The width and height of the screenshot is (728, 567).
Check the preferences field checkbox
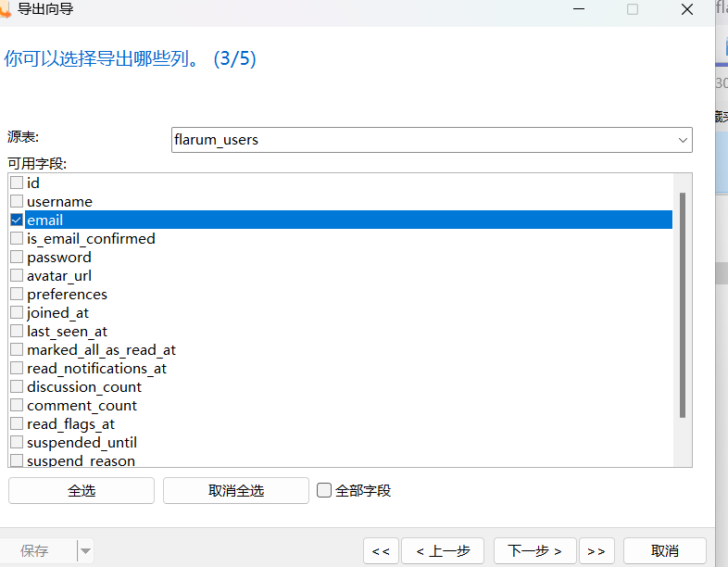click(x=17, y=294)
